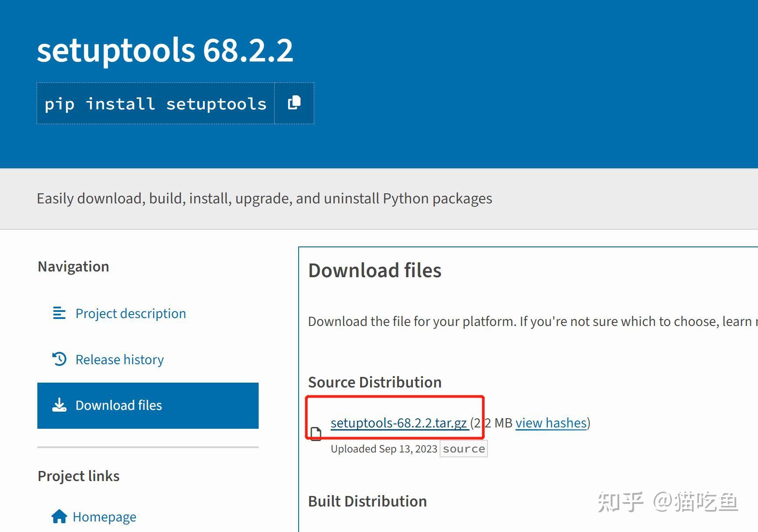
Task: Open the Release history section
Action: click(119, 360)
